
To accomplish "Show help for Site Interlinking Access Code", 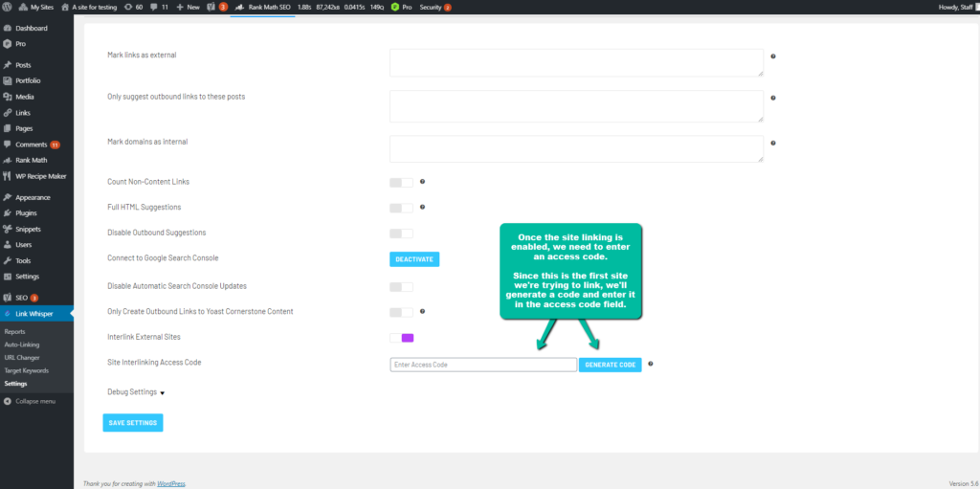I will 651,364.
